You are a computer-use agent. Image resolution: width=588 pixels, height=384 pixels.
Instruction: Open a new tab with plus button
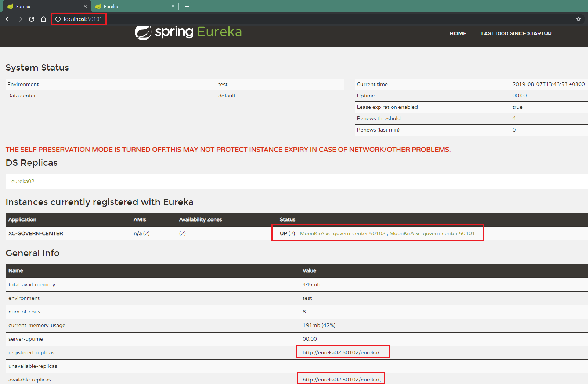[187, 6]
